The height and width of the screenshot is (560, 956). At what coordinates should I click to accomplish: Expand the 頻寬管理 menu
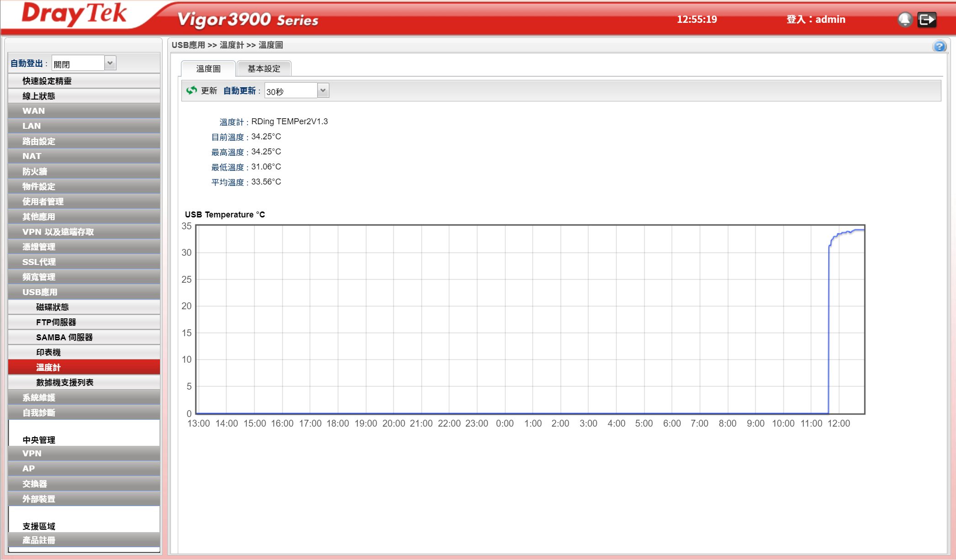pyautogui.click(x=84, y=277)
